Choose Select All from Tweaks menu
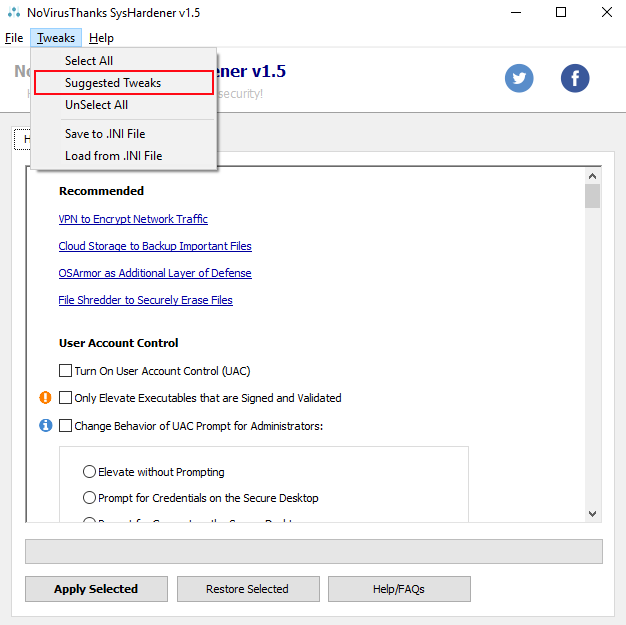Viewport: 626px width, 625px height. pos(124,61)
